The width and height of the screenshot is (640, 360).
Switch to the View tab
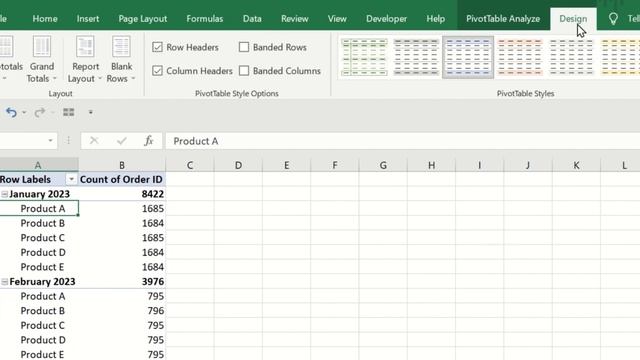point(337,19)
